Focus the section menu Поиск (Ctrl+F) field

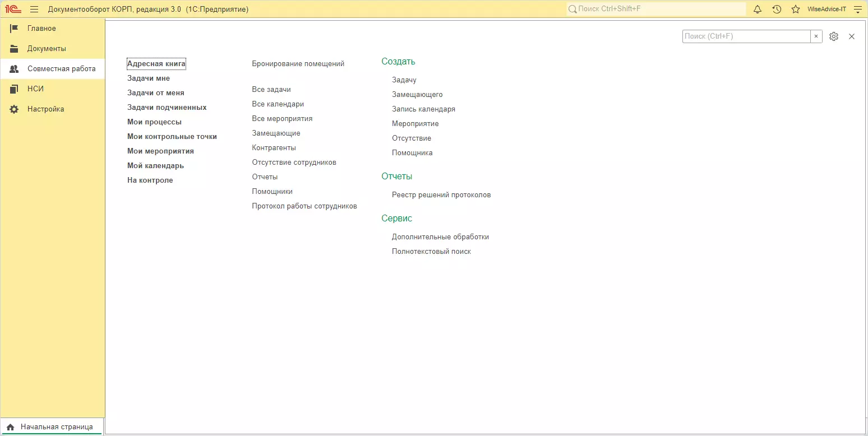pyautogui.click(x=746, y=36)
